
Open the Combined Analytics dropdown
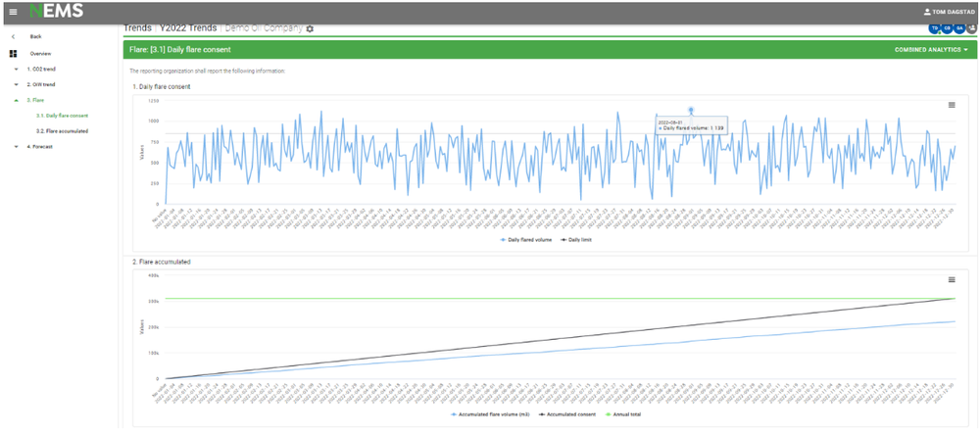(931, 49)
